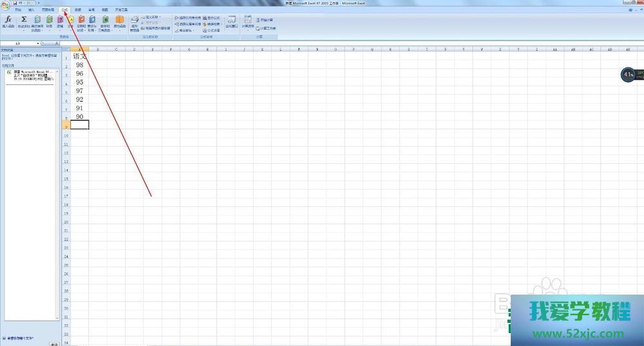Open the Logical functions icon
644x346 pixels.
point(60,22)
